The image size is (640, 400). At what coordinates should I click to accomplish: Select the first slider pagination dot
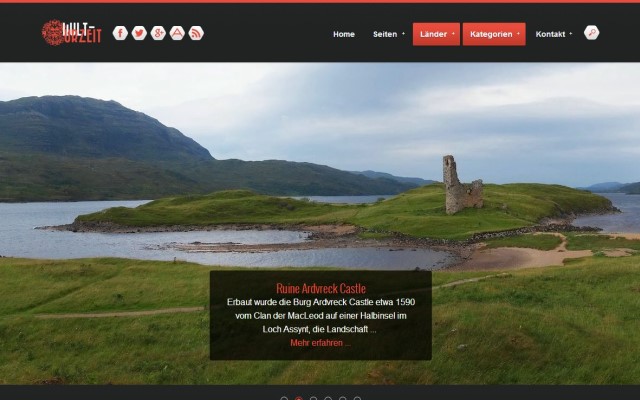[284, 398]
